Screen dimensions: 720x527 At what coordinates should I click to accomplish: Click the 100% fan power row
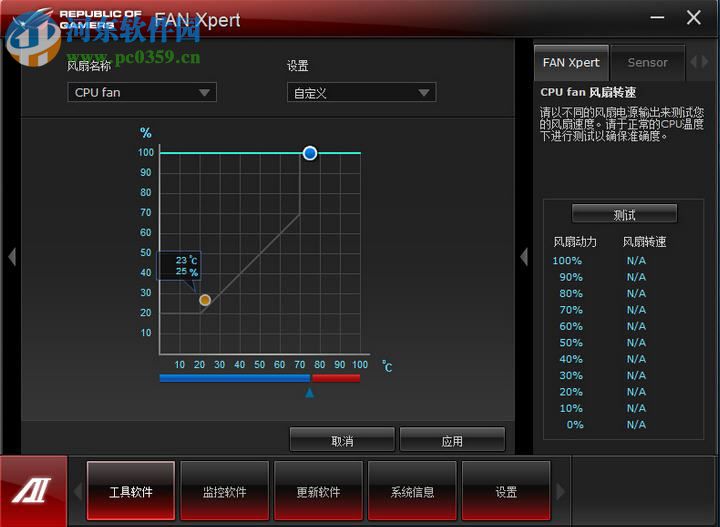click(x=599, y=261)
